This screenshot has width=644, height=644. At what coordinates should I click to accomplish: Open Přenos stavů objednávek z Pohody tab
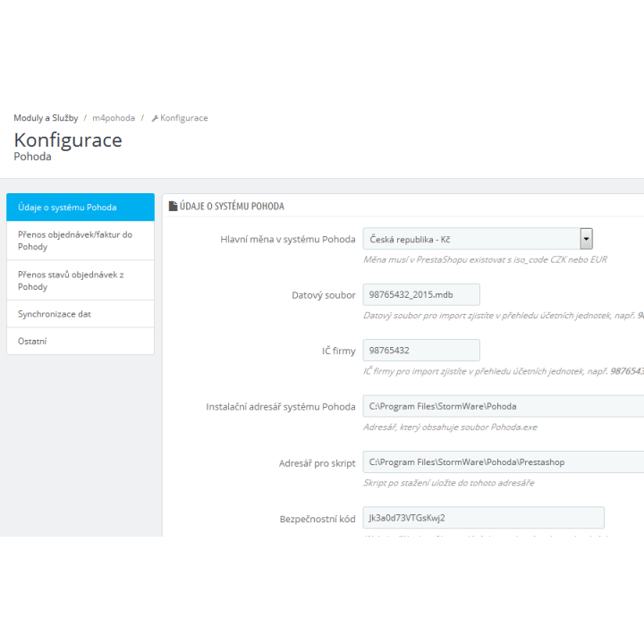pos(80,281)
